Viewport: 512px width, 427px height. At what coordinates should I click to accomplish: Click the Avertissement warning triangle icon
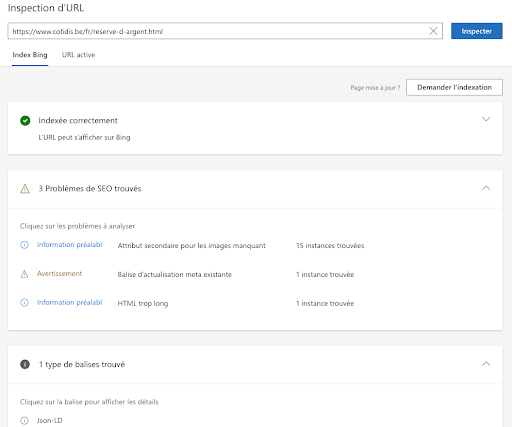click(x=24, y=274)
